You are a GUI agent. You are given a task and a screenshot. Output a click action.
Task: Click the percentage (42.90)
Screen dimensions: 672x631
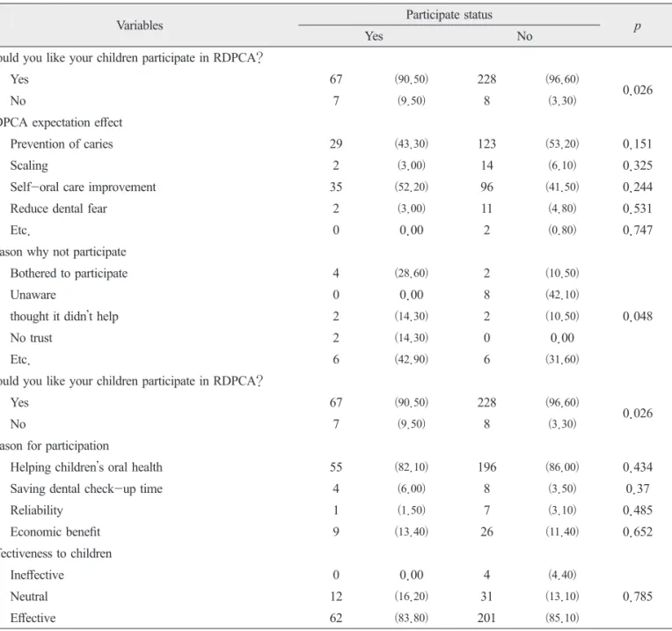coord(412,359)
